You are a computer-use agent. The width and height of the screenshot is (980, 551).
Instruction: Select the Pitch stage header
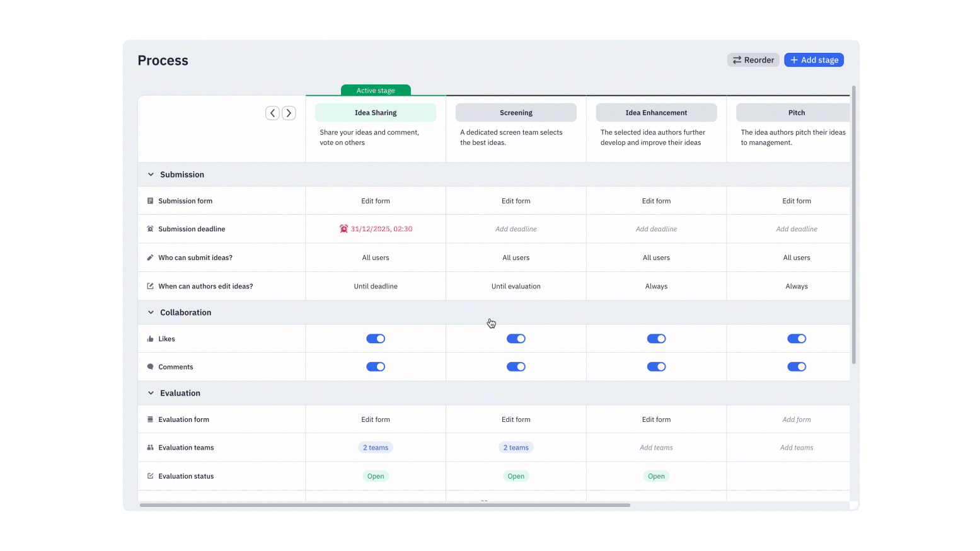click(x=797, y=112)
